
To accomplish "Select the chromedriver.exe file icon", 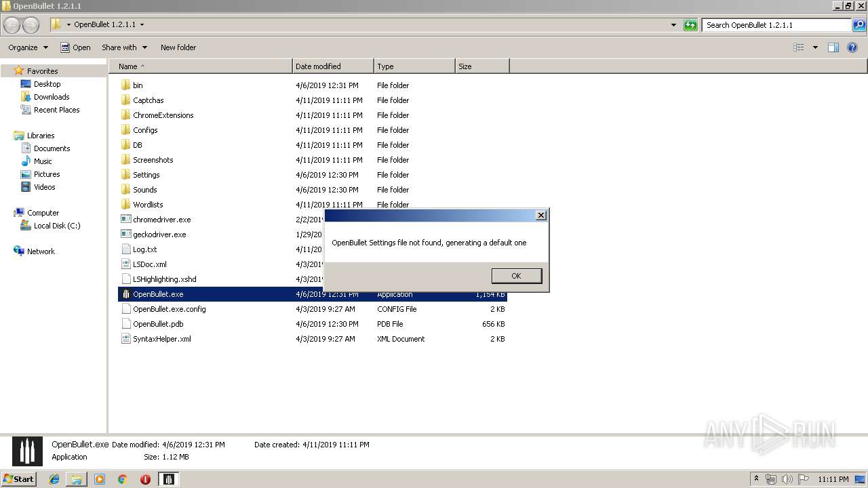I will pos(125,220).
